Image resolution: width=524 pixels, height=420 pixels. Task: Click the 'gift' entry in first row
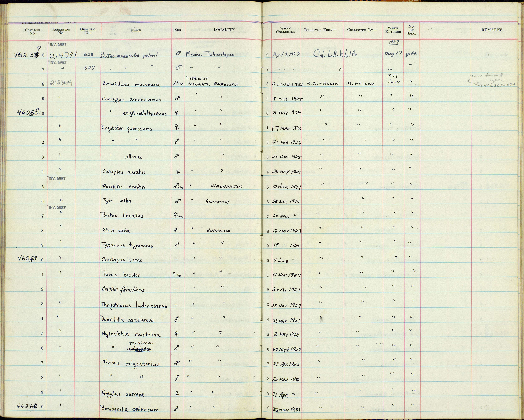411,54
